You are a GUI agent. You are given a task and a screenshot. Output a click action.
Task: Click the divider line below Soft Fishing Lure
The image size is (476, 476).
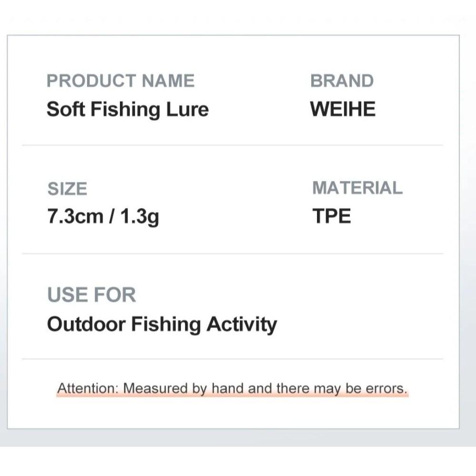click(x=232, y=145)
